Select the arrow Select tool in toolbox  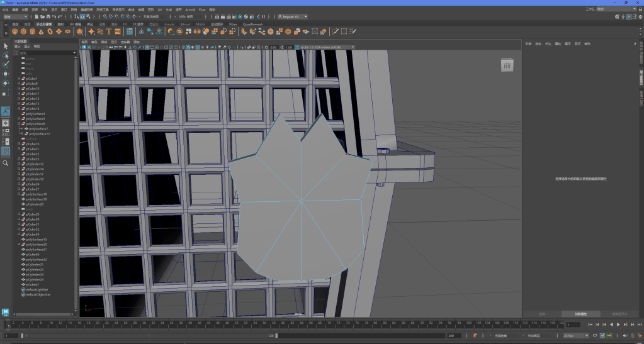point(6,46)
